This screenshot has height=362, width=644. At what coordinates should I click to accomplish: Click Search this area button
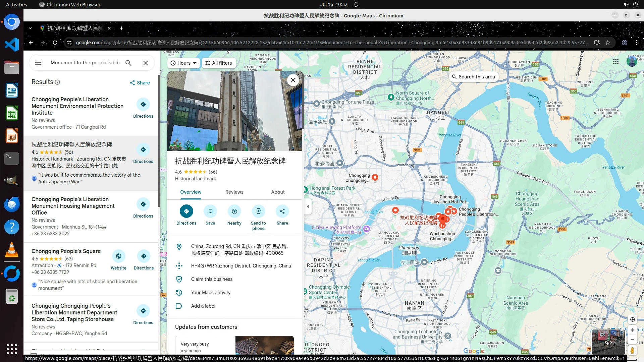[473, 77]
